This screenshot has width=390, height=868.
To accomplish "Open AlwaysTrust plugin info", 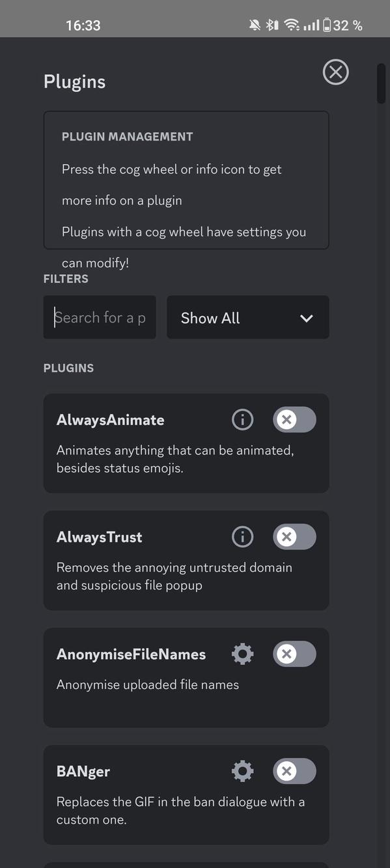I will pyautogui.click(x=242, y=537).
